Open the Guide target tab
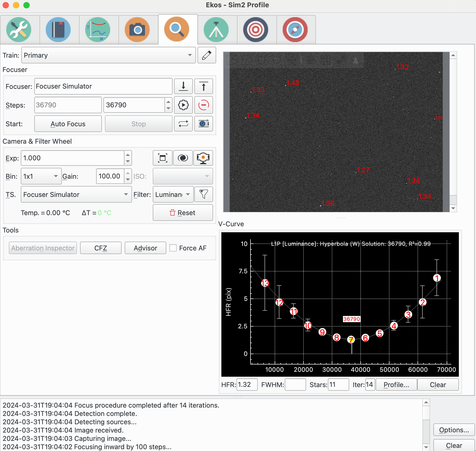This screenshot has width=476, height=451. [x=256, y=30]
